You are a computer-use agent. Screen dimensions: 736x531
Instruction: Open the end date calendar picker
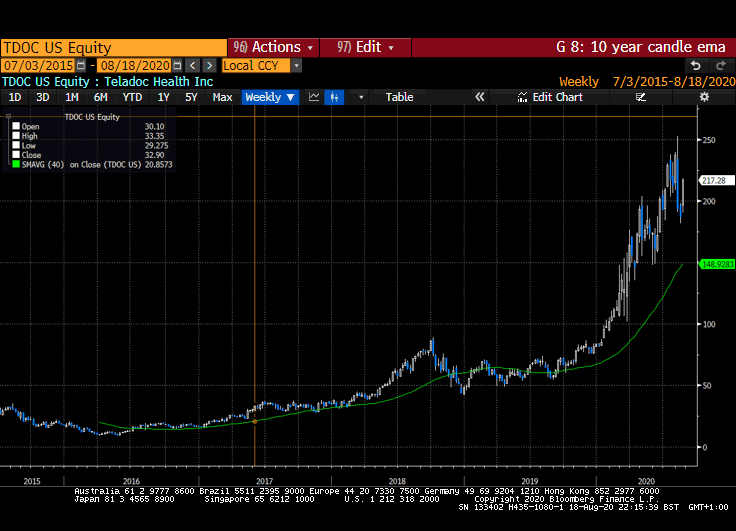(177, 65)
